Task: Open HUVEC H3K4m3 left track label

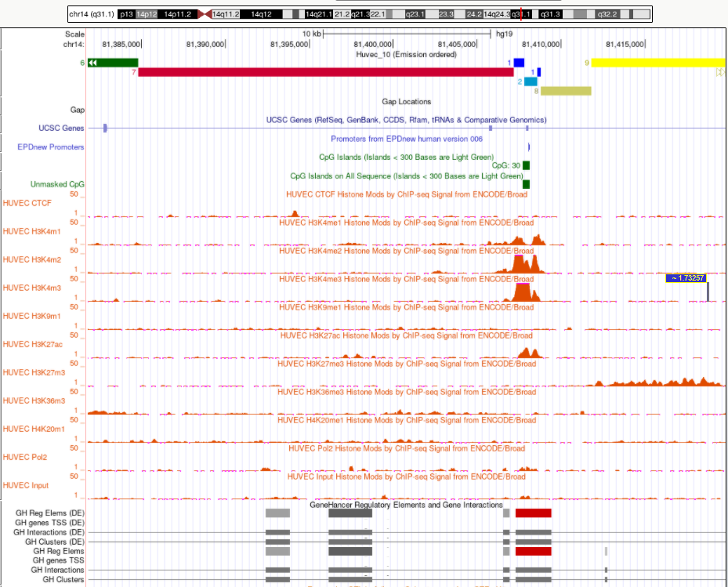Action: [31, 288]
